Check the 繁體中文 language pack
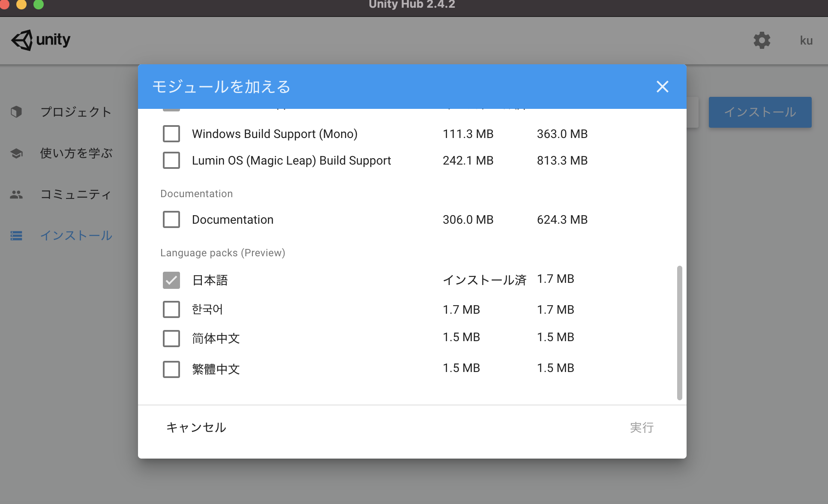Image resolution: width=828 pixels, height=504 pixels. click(171, 369)
